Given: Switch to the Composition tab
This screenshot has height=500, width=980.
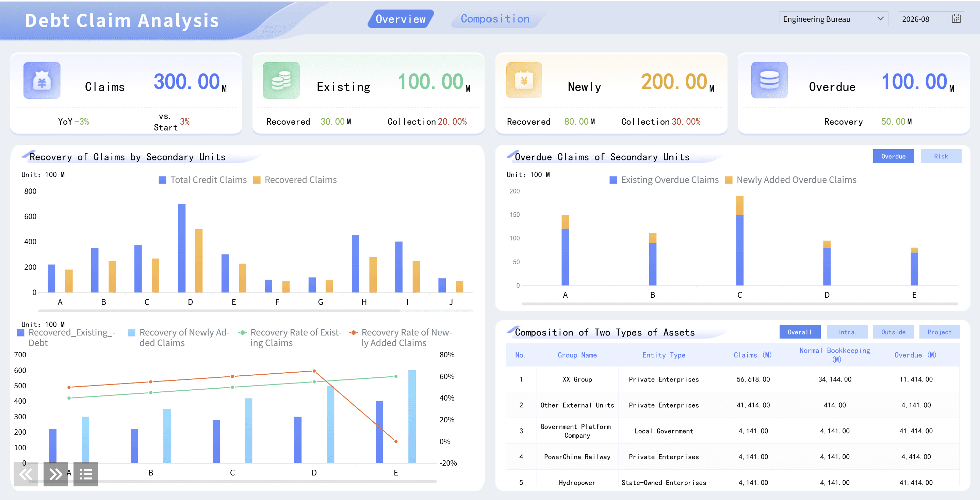Looking at the screenshot, I should [x=495, y=19].
